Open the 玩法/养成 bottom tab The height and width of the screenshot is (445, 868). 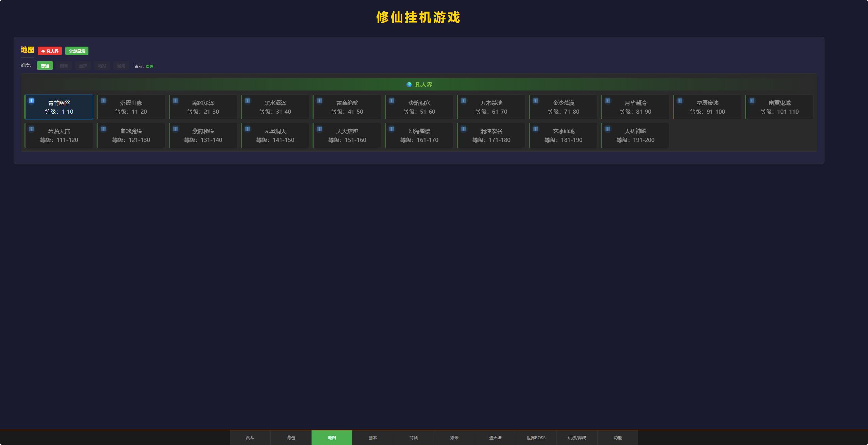pyautogui.click(x=577, y=438)
